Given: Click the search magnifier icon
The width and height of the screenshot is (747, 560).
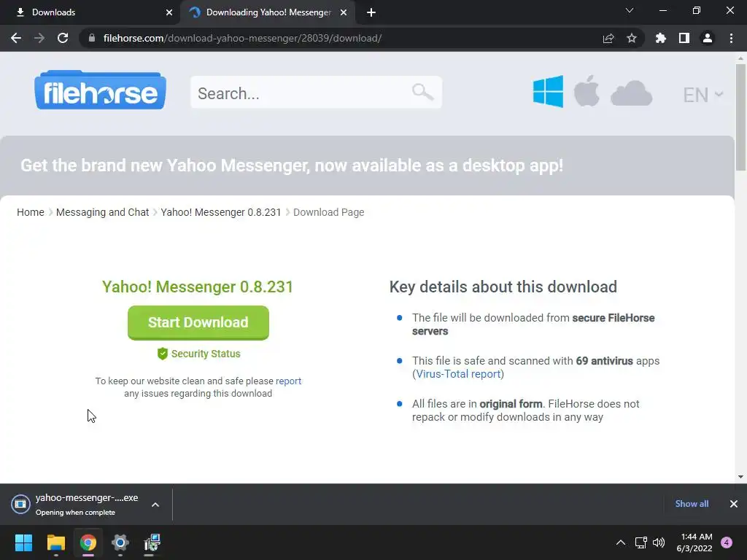Looking at the screenshot, I should click(x=422, y=91).
